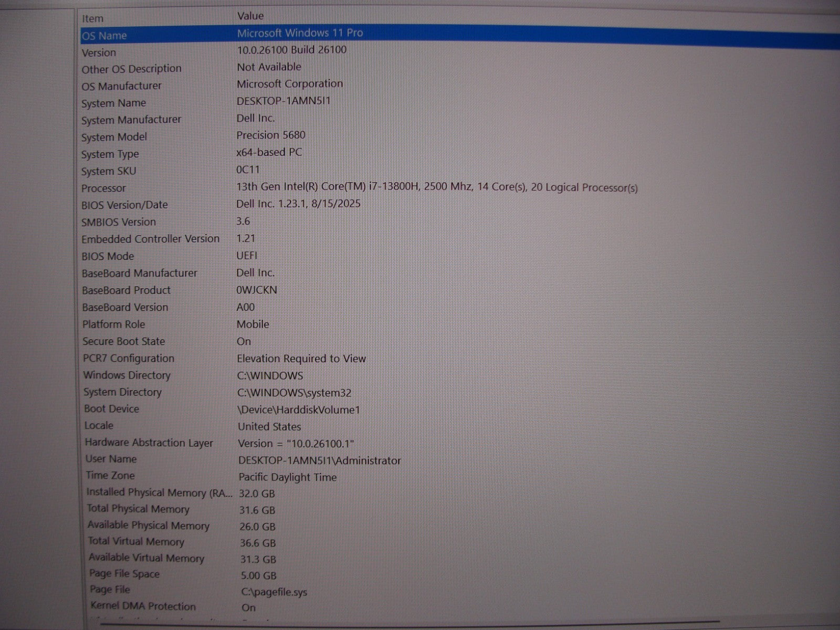Select the Secure Boot State row
The width and height of the screenshot is (840, 630).
click(x=124, y=341)
